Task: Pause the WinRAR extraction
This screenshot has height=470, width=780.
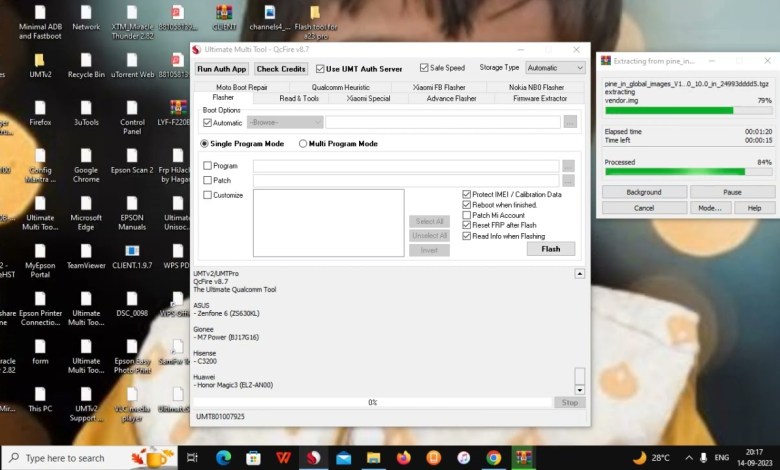Action: click(732, 192)
